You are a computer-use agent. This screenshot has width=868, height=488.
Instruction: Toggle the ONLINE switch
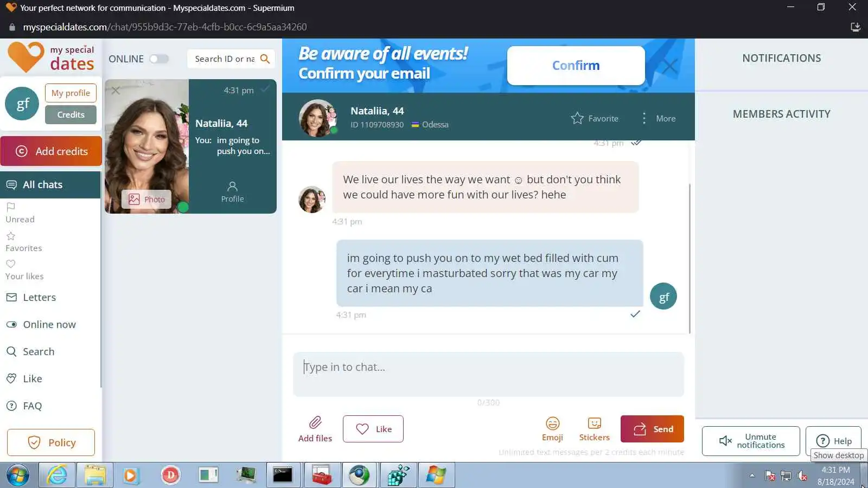point(159,59)
